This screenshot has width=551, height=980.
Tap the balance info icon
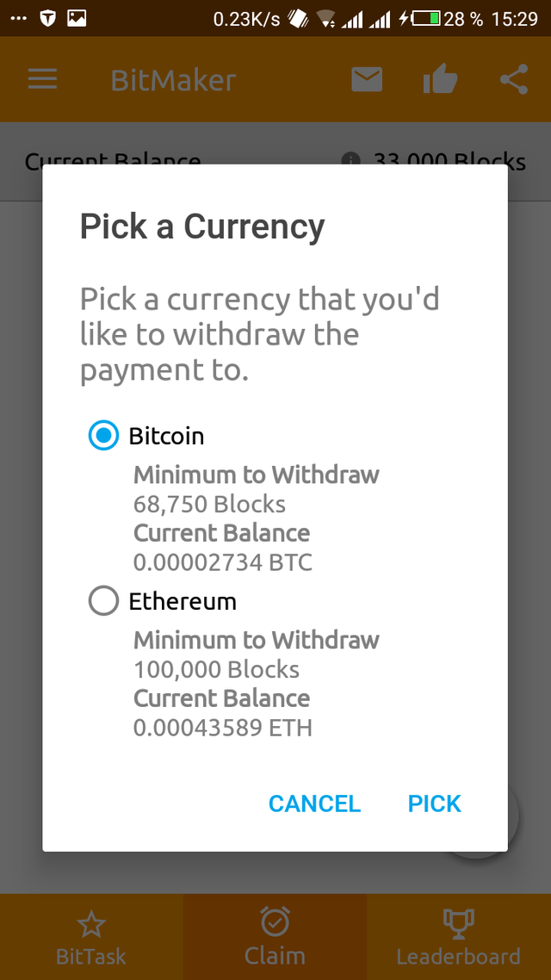tap(350, 160)
